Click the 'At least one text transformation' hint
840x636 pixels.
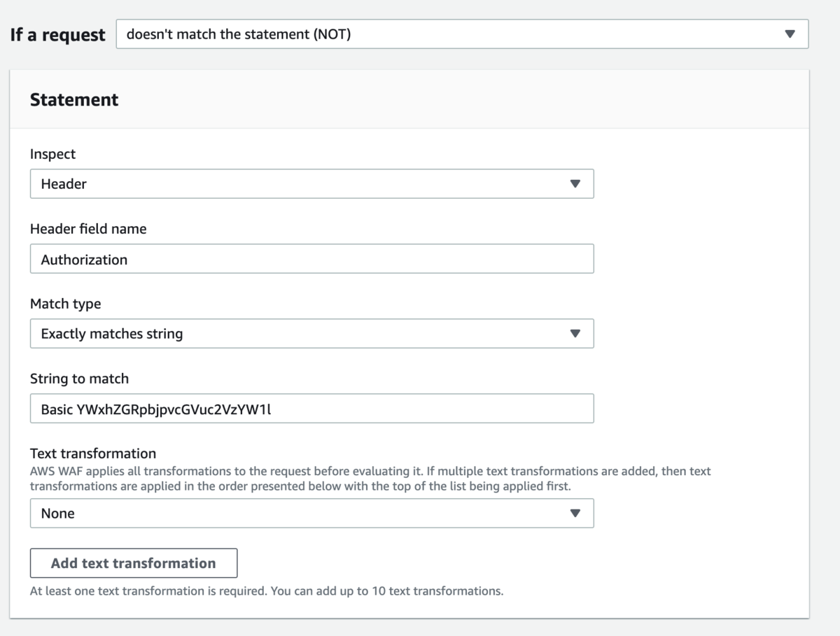pos(266,591)
